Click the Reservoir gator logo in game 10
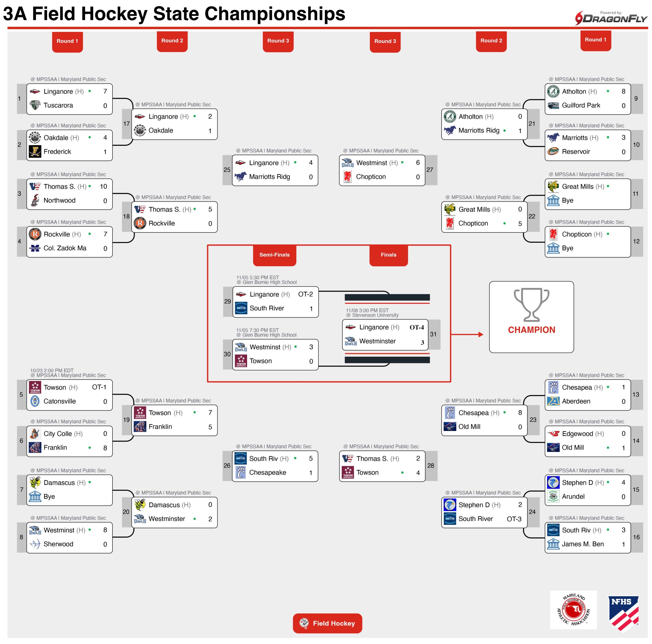Image resolution: width=652 pixels, height=644 pixels. pos(553,152)
